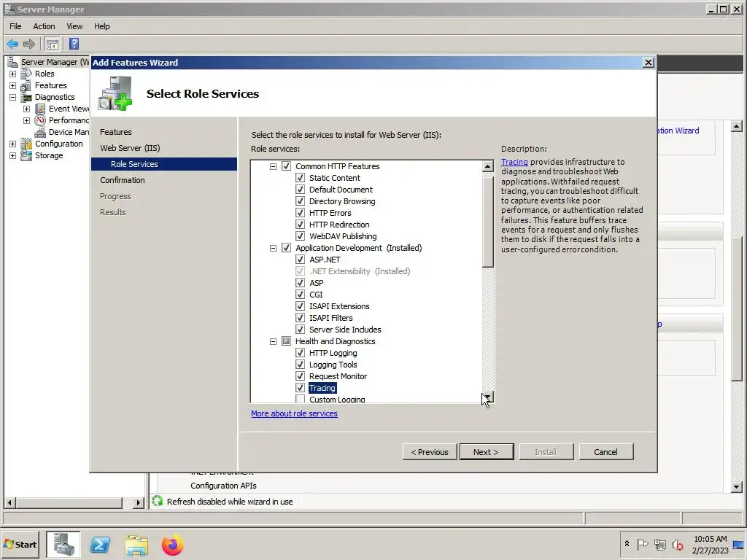Click the Server Manager root node icon
Image resolution: width=747 pixels, height=560 pixels.
13,63
